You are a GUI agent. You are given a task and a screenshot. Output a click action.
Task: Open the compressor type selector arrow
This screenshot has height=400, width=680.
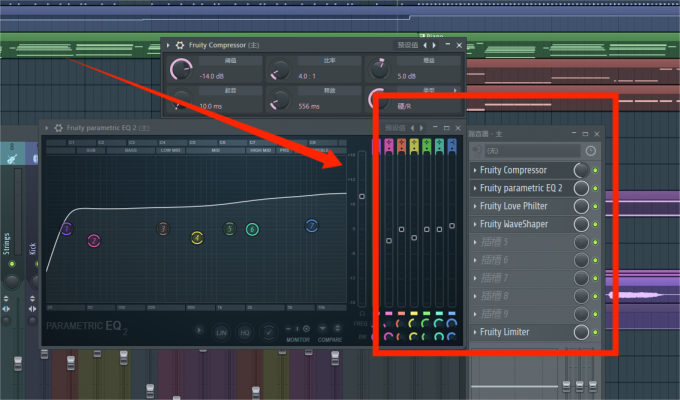pyautogui.click(x=455, y=90)
